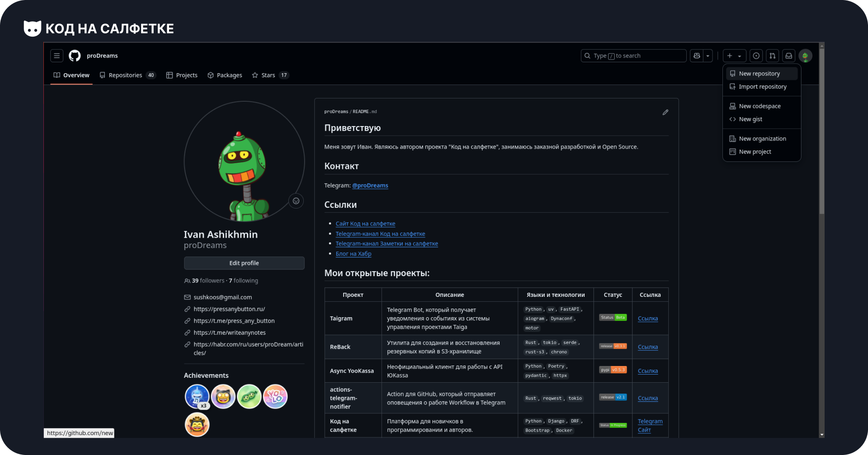Click the pypi v0.5.3 badge
This screenshot has height=455, width=868.
pyautogui.click(x=613, y=370)
